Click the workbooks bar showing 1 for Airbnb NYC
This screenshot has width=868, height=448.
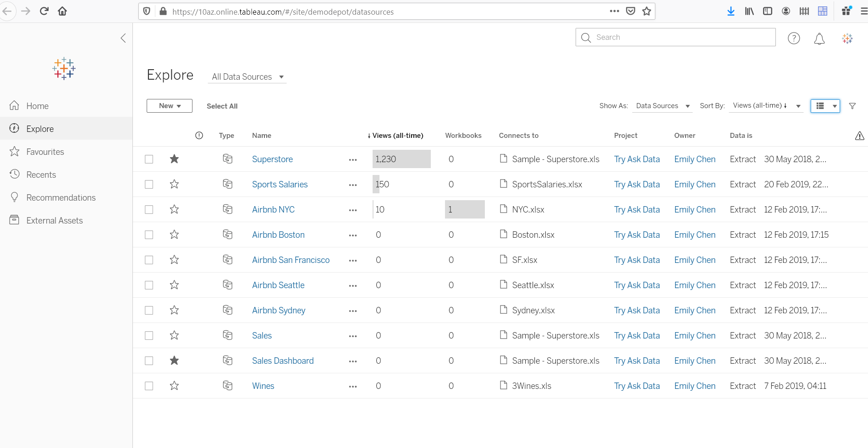465,209
